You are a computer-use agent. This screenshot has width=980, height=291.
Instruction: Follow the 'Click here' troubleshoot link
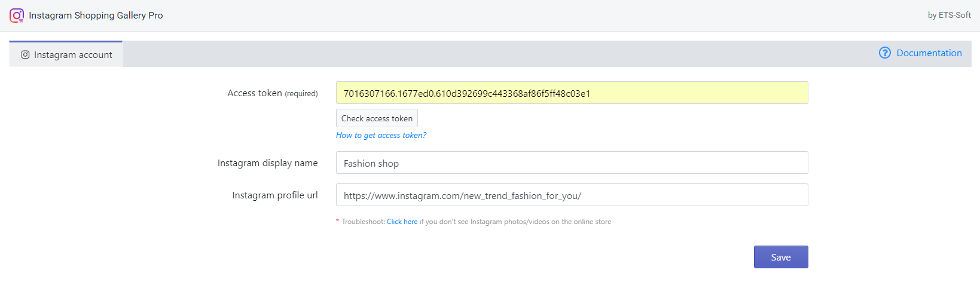pos(402,222)
